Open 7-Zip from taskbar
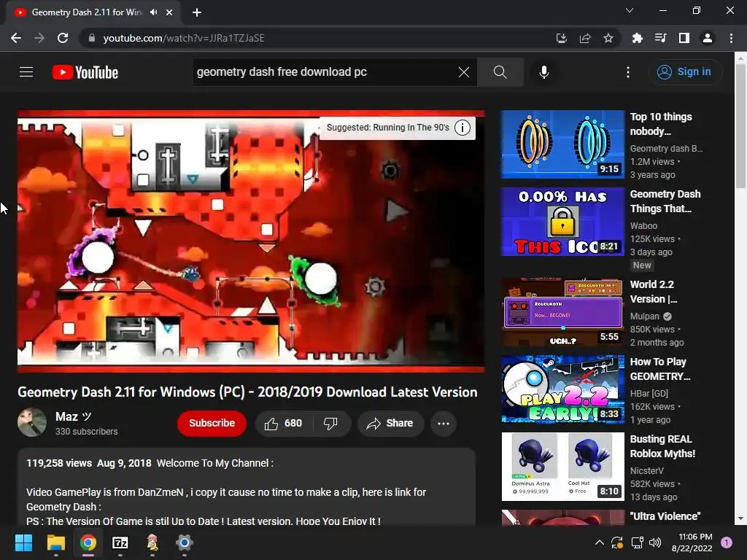This screenshot has width=747, height=560. point(120,542)
